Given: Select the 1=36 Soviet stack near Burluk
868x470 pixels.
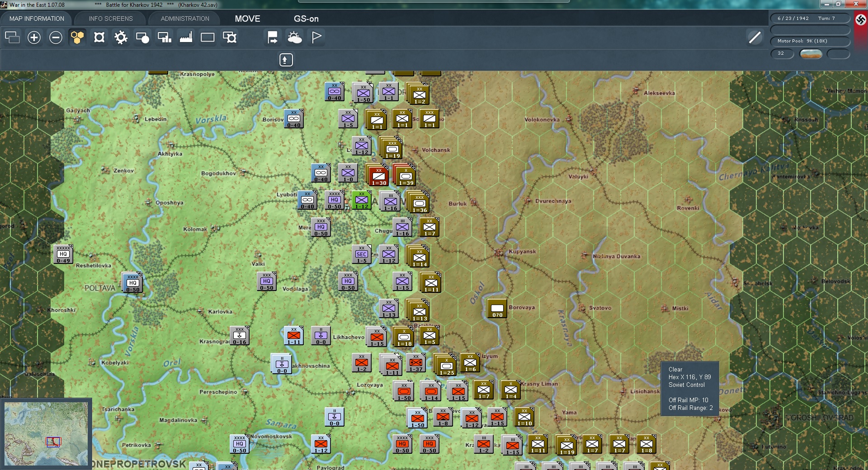Looking at the screenshot, I should 420,203.
